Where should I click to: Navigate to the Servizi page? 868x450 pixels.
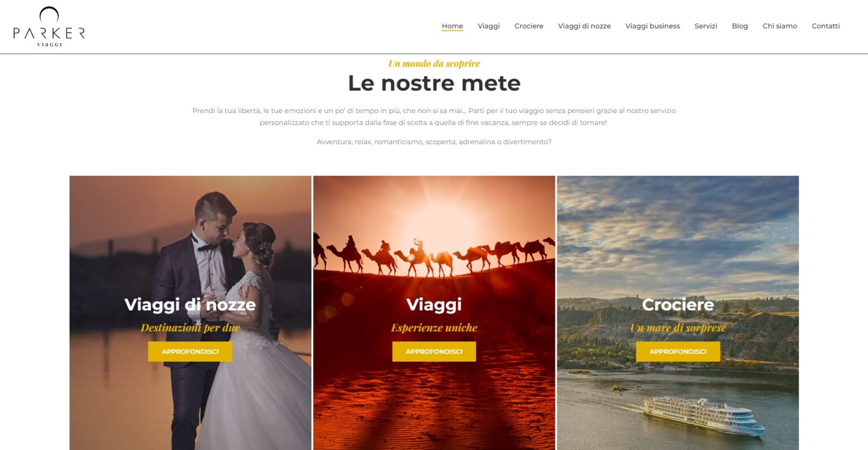pos(706,26)
